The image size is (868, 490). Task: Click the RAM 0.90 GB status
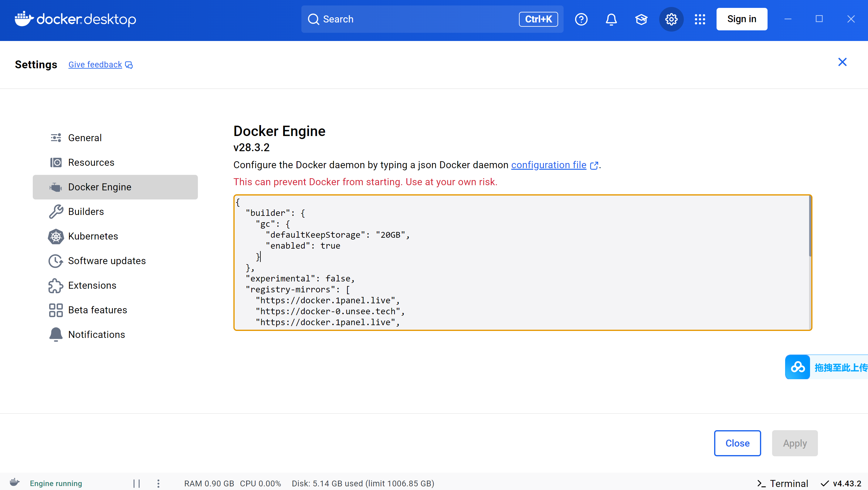(x=209, y=483)
